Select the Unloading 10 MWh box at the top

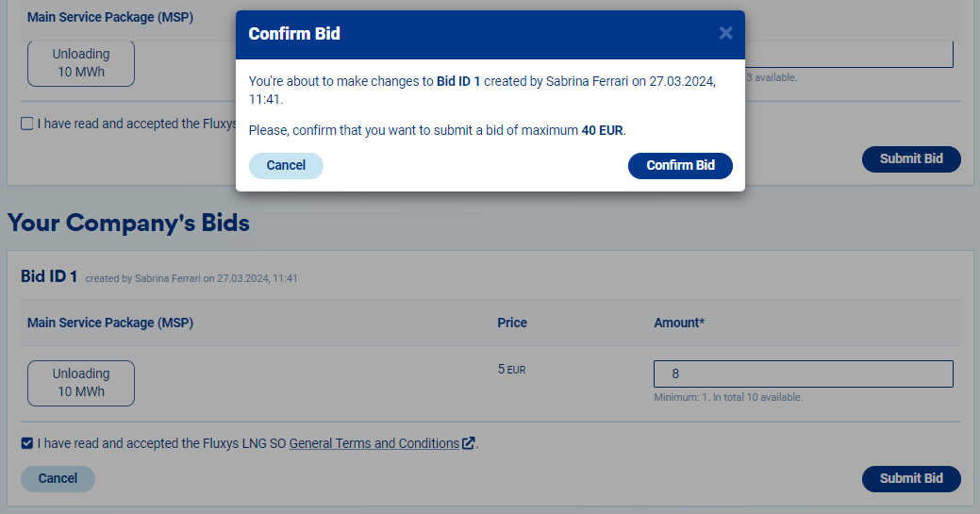pyautogui.click(x=81, y=63)
